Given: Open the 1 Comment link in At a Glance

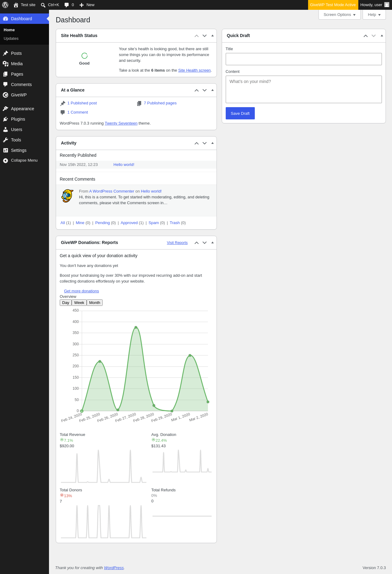Looking at the screenshot, I should [x=77, y=112].
